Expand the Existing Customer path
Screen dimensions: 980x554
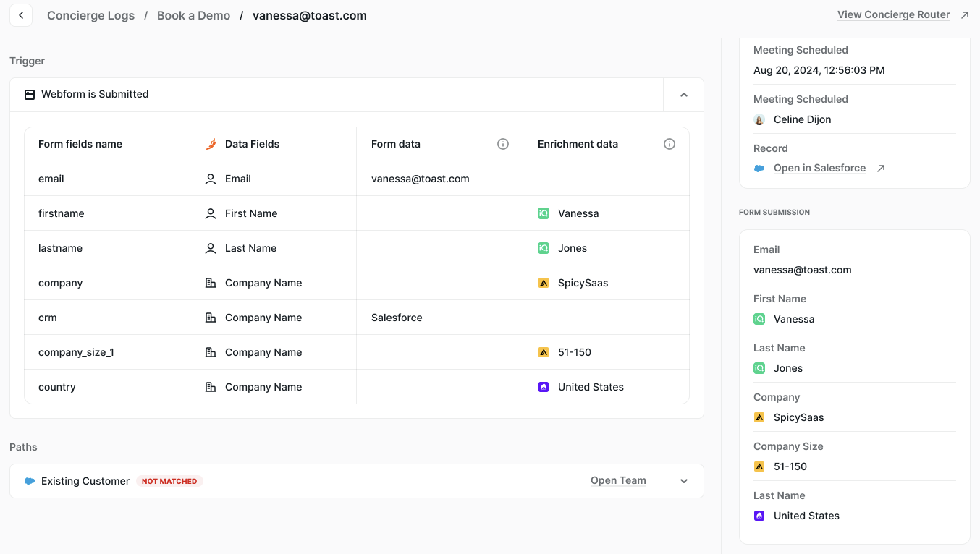[684, 481]
